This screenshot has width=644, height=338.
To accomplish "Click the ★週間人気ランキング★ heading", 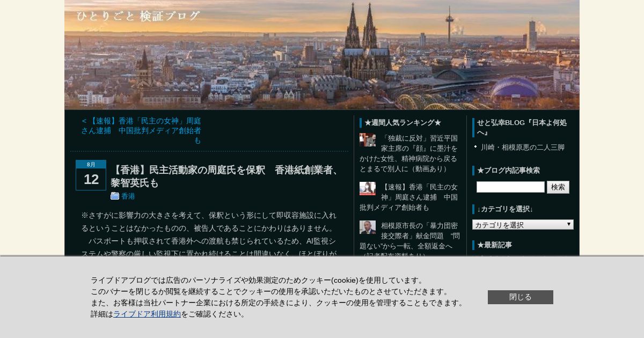I will tap(402, 123).
